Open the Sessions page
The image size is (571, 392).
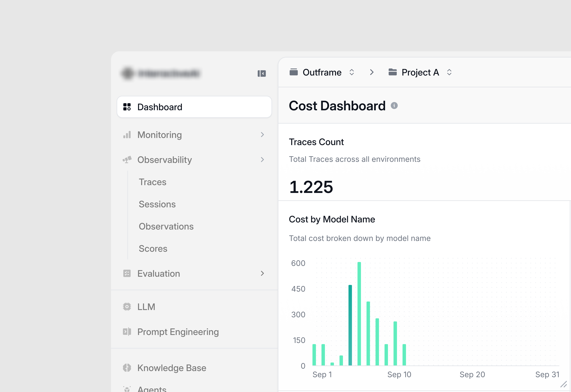click(157, 204)
